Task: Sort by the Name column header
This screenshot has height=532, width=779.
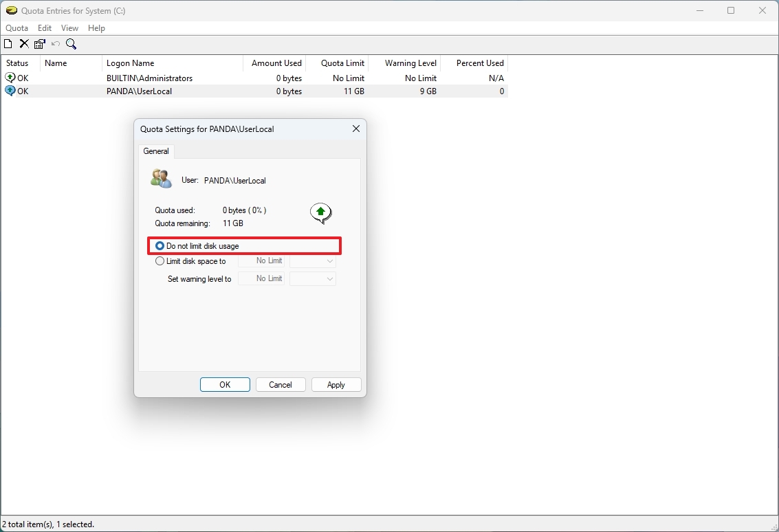Action: click(x=71, y=63)
